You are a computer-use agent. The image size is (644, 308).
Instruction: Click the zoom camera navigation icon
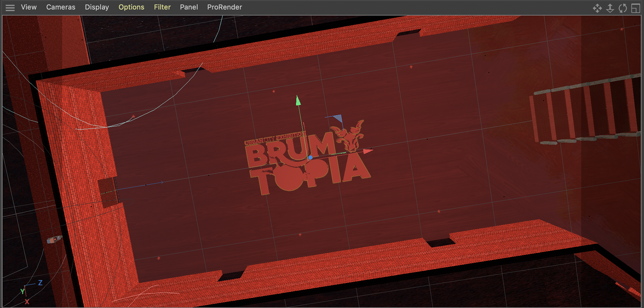pyautogui.click(x=610, y=8)
